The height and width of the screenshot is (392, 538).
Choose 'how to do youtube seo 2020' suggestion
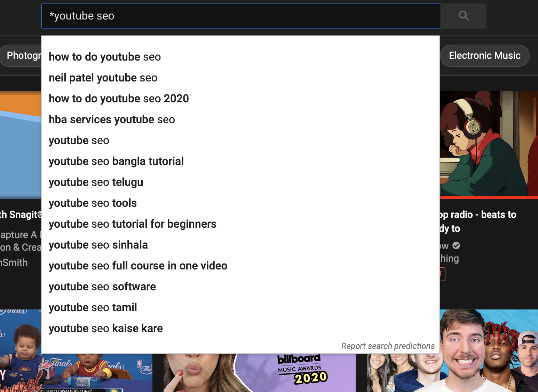click(240, 99)
